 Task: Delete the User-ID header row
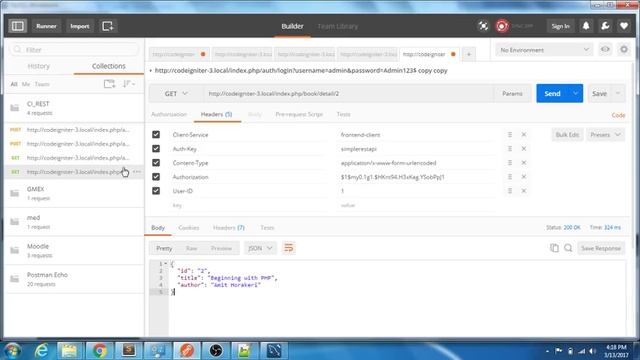(524, 191)
